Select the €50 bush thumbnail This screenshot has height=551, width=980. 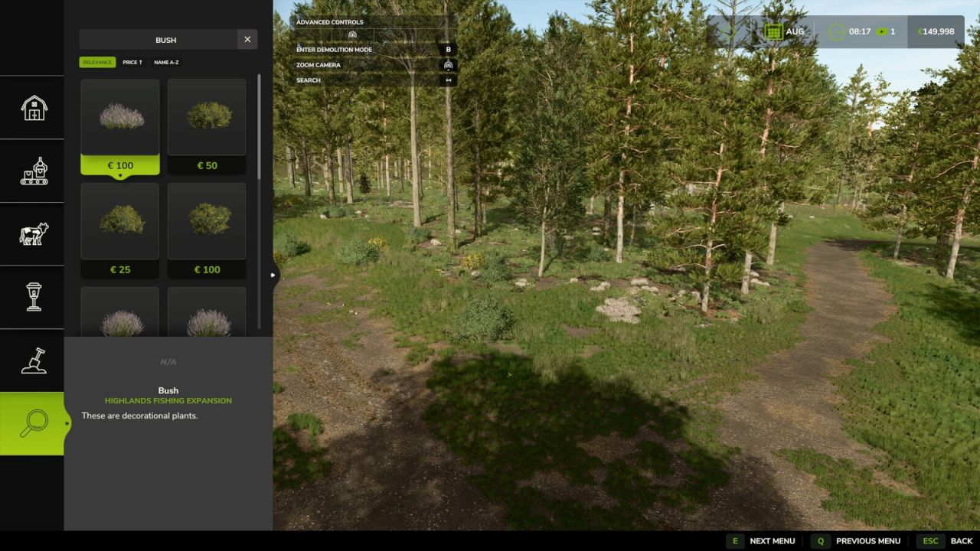(x=207, y=116)
